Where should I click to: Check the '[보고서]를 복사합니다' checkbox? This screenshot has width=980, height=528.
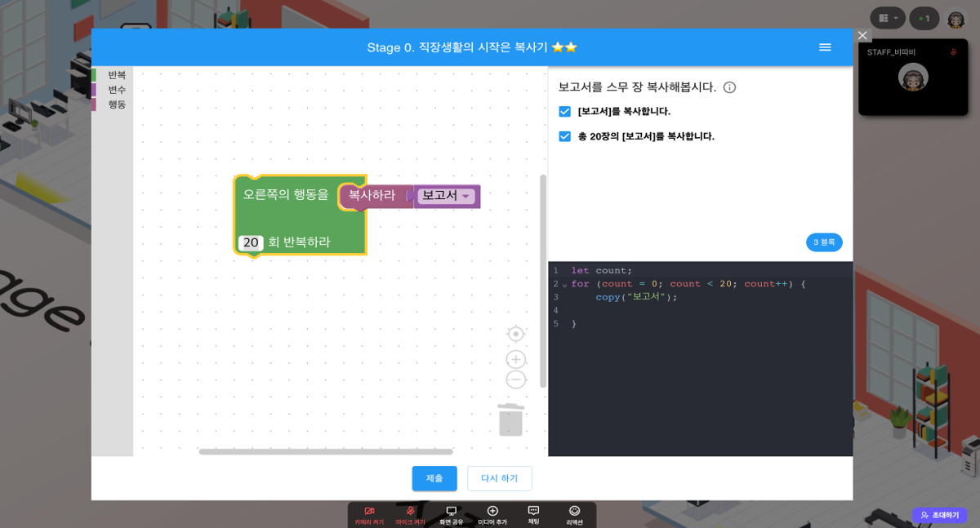pos(563,111)
